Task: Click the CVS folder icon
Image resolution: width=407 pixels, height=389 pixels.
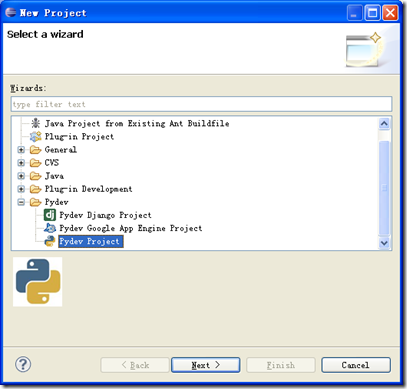Action: coord(35,163)
